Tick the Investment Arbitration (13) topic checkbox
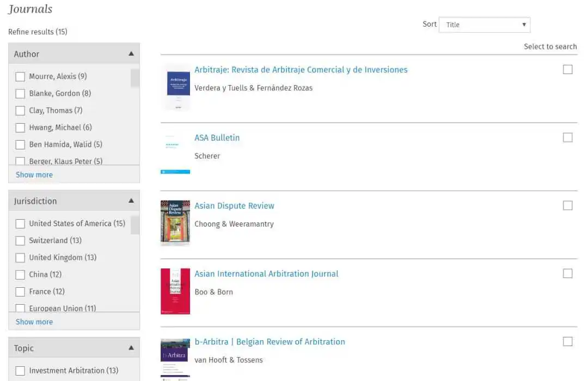 click(20, 371)
